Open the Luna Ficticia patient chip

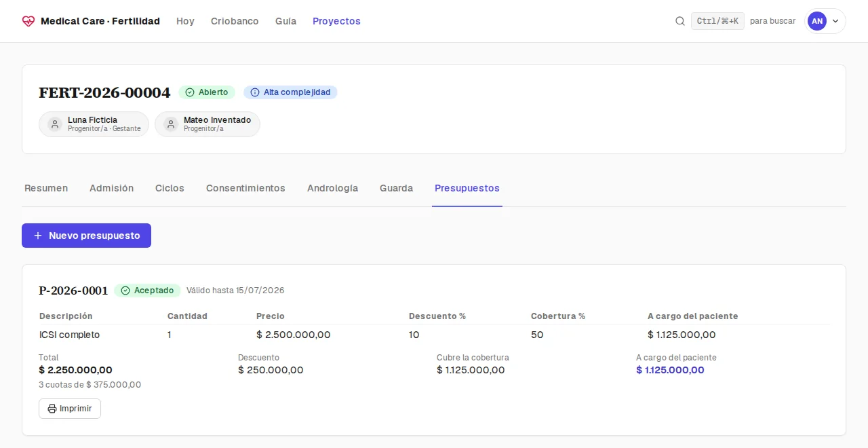[94, 124]
